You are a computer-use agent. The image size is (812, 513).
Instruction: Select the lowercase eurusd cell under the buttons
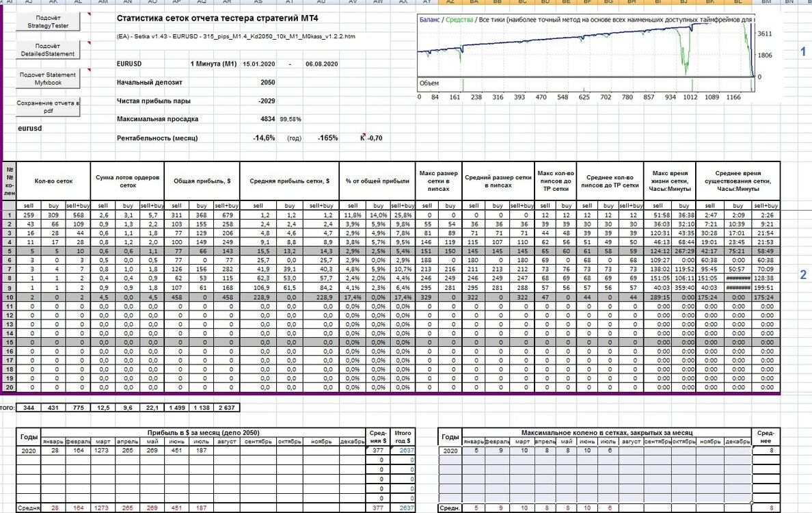click(x=30, y=128)
